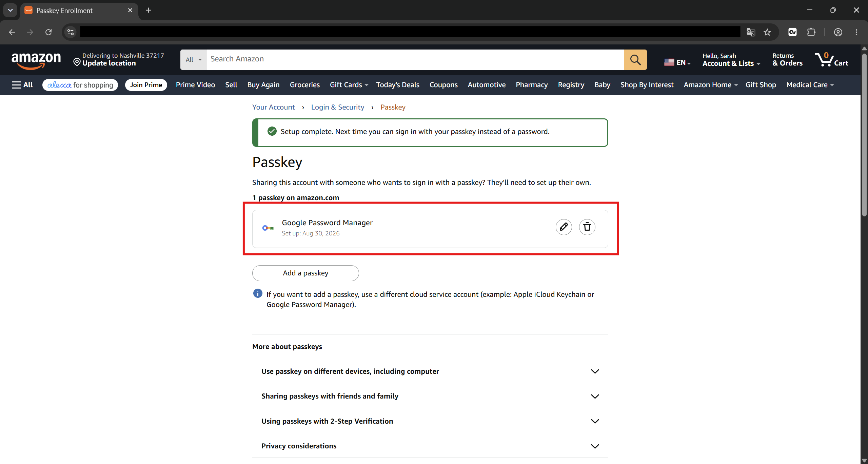Screen dimensions: 868x464
Task: Open the Medical Care dropdown
Action: 810,85
